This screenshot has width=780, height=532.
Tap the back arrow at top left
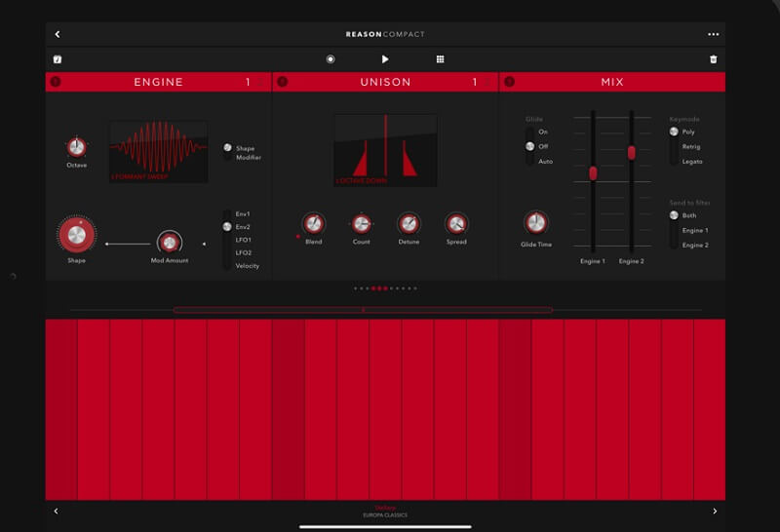point(58,34)
